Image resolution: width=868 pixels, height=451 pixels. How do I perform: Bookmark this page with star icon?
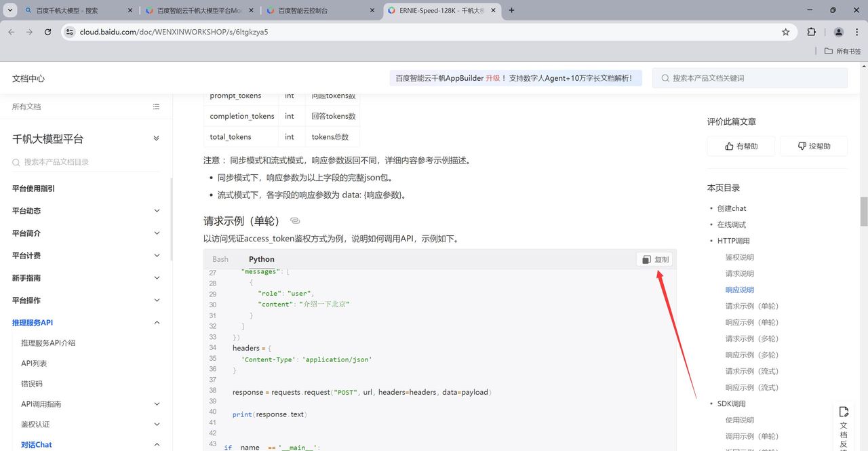786,32
